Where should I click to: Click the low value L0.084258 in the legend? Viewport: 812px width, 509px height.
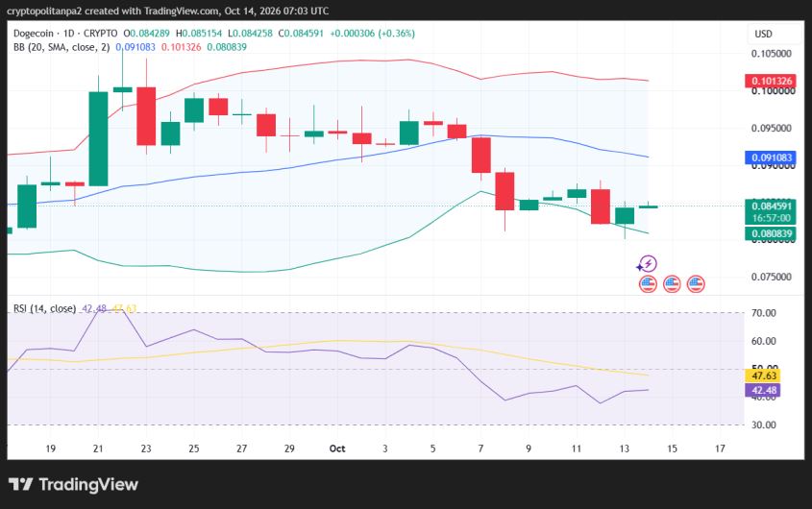250,34
